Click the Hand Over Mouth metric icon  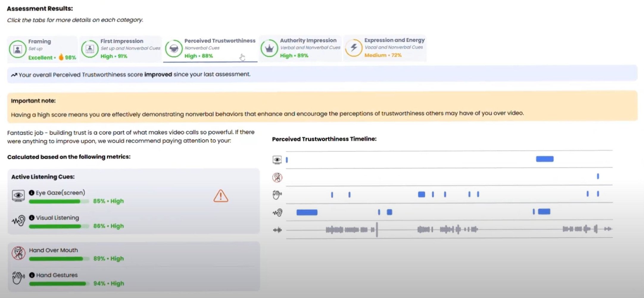pyautogui.click(x=18, y=253)
